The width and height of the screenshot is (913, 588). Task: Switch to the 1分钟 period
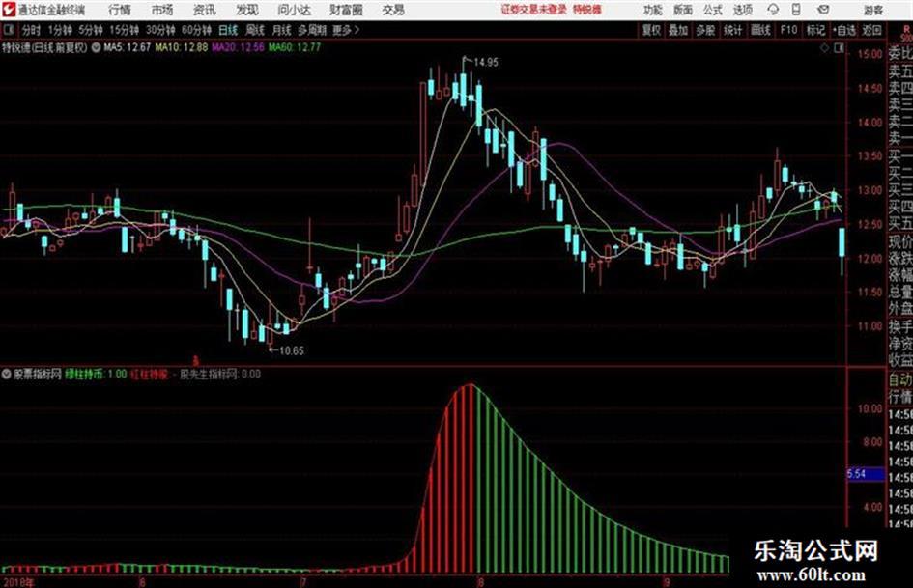click(x=59, y=30)
